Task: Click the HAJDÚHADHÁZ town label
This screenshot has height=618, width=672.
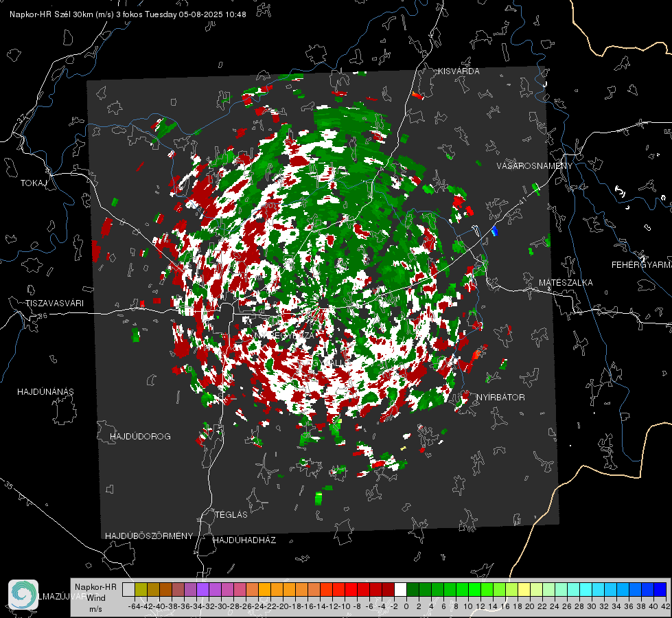Action: 244,540
